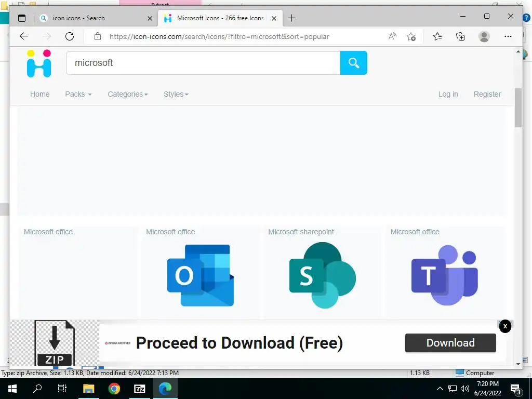Open File Explorer from taskbar

pos(88,389)
